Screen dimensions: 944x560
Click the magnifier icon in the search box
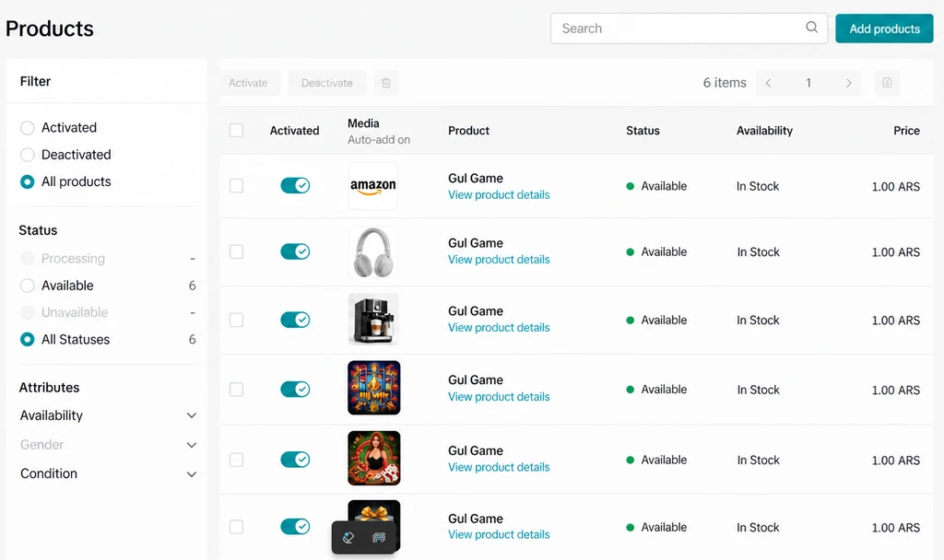pos(811,27)
